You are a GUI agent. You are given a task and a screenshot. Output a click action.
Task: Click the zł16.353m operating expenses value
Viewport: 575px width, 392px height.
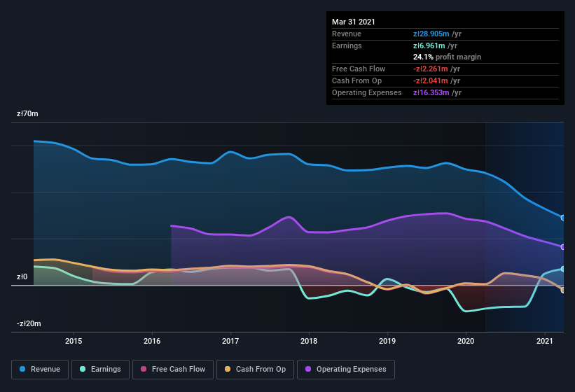[431, 92]
